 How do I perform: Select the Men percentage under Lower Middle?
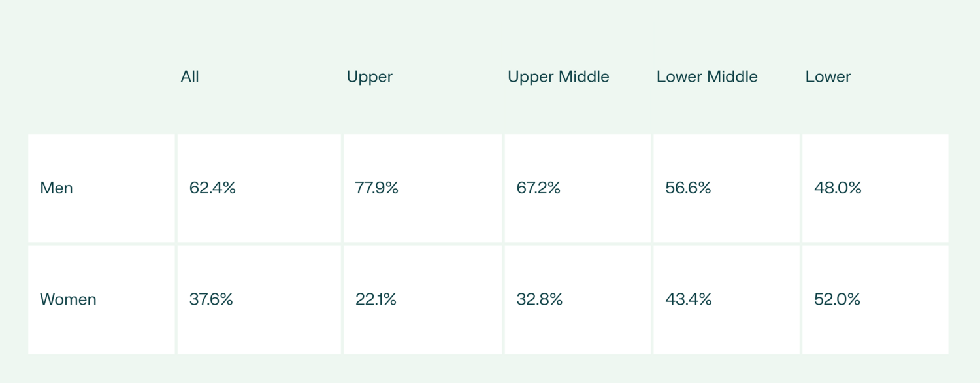[x=688, y=188]
